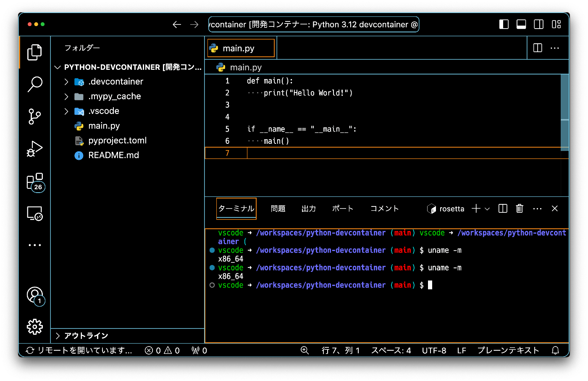Open problems via errors and warnings count

162,350
